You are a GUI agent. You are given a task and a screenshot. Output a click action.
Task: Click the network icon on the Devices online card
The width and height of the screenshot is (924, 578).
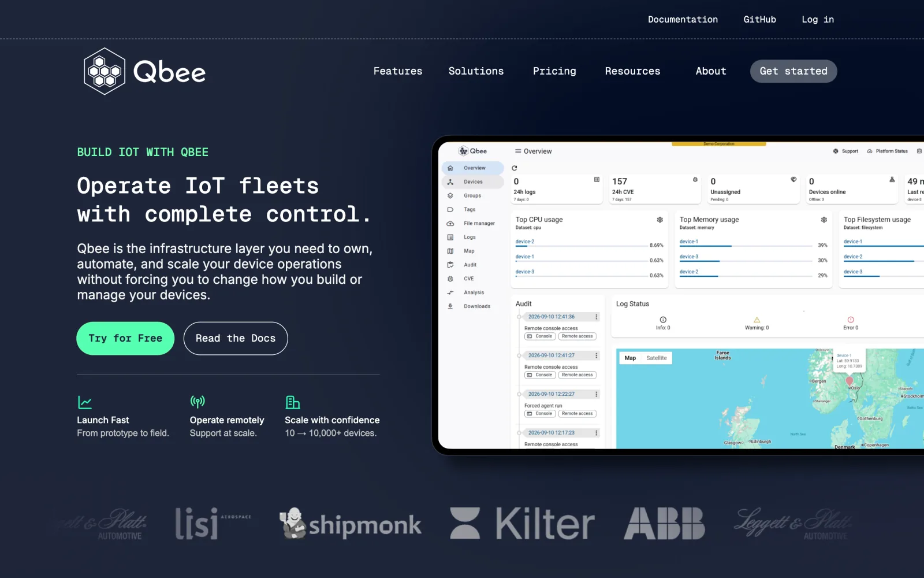[892, 180]
